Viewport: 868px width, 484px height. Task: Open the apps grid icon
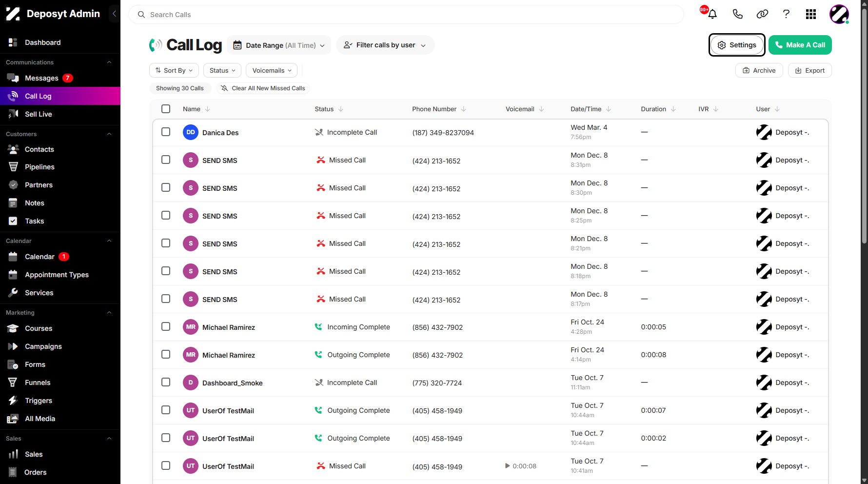[811, 14]
